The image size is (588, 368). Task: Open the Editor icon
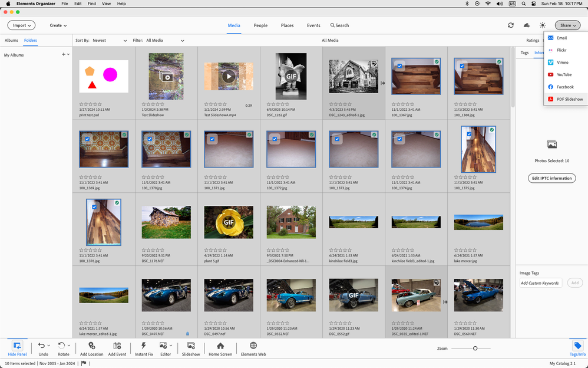point(163,346)
